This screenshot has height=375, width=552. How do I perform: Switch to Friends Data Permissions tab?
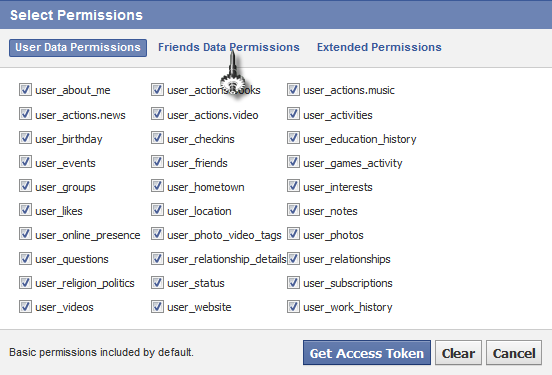point(229,47)
